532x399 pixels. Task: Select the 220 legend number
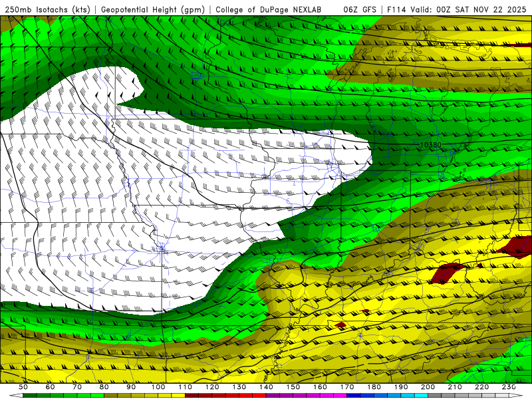(482, 387)
